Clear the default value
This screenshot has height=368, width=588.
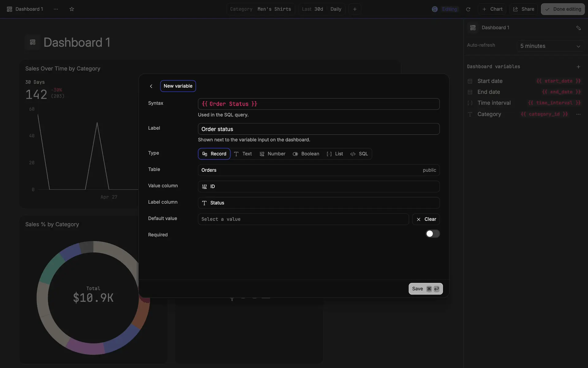tap(426, 219)
